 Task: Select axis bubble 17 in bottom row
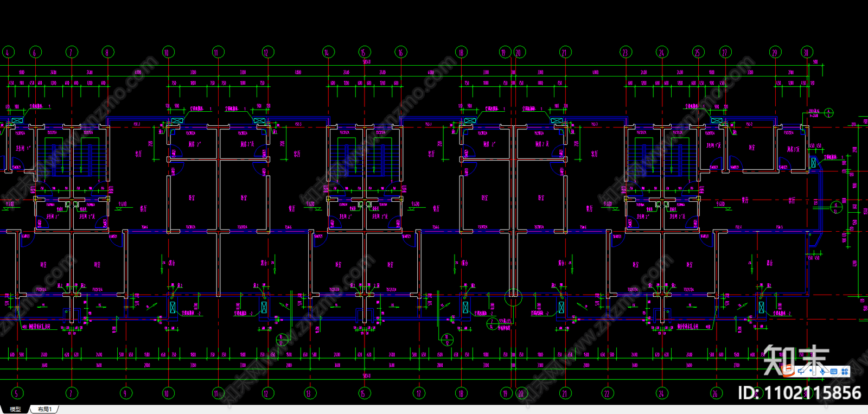pyautogui.click(x=418, y=393)
